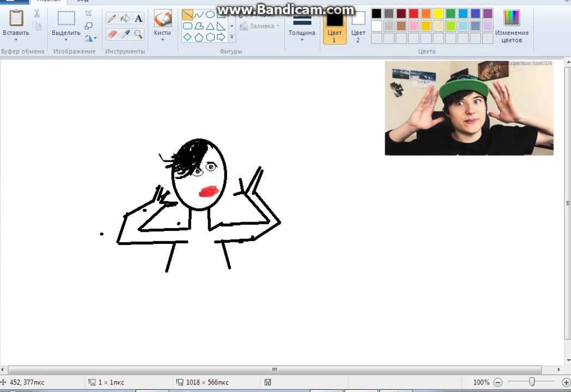Choose the Eraser tool
The image size is (571, 392).
[x=112, y=34]
